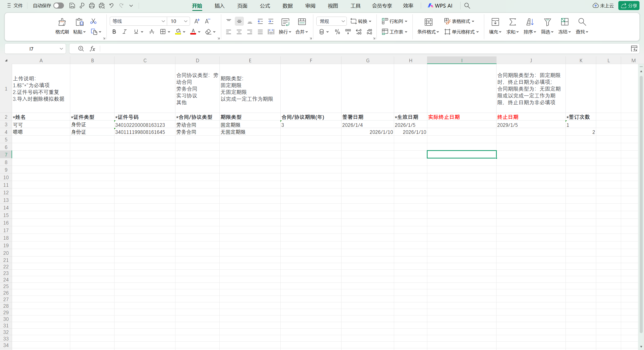Image resolution: width=644 pixels, height=350 pixels.
Task: Click the increase font size icon
Action: click(197, 21)
